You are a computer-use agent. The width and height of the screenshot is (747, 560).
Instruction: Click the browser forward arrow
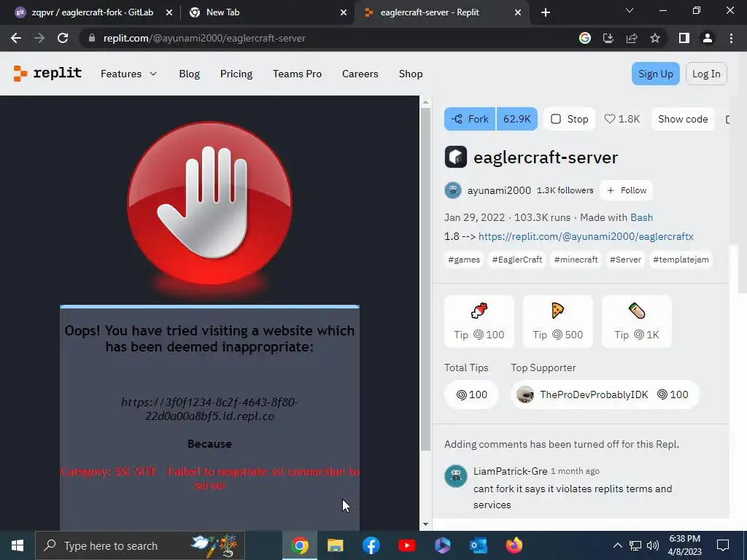click(39, 38)
